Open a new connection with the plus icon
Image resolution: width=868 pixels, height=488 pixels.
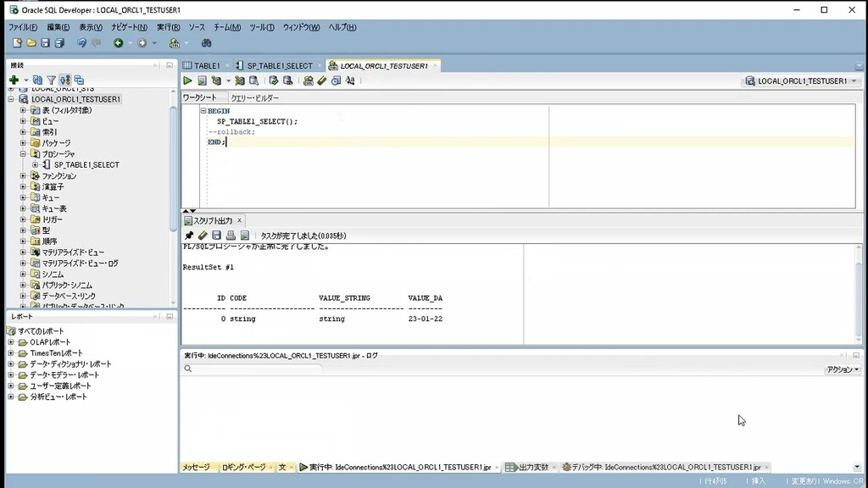tap(14, 80)
